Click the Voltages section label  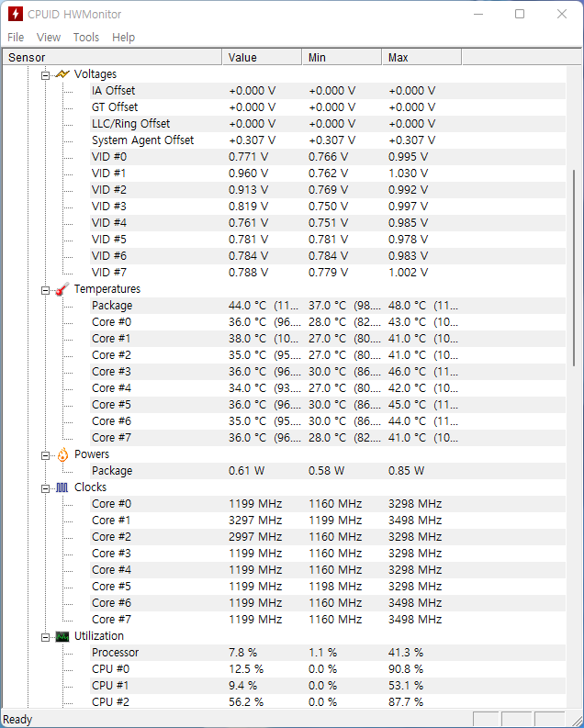(95, 74)
